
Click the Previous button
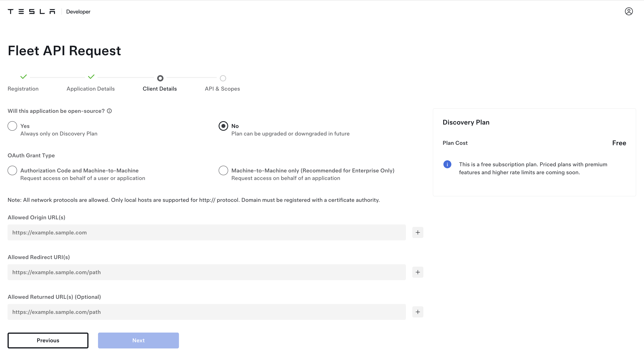(x=48, y=340)
